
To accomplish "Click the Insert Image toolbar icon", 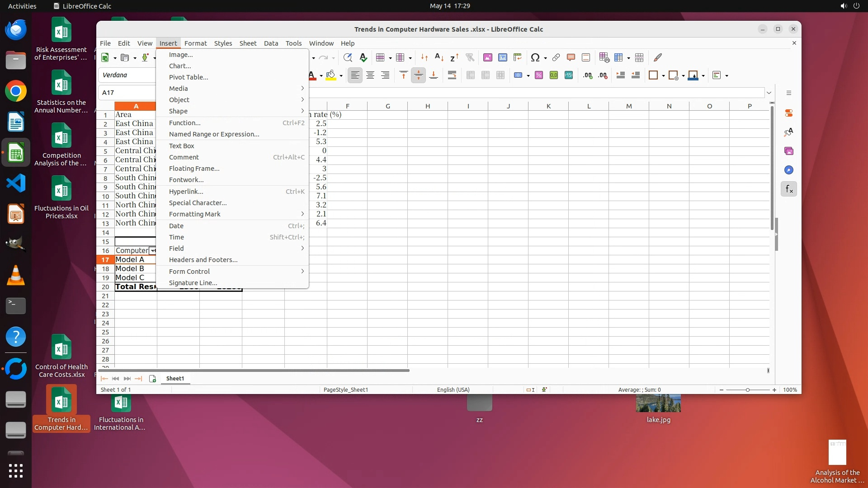I will (x=487, y=57).
